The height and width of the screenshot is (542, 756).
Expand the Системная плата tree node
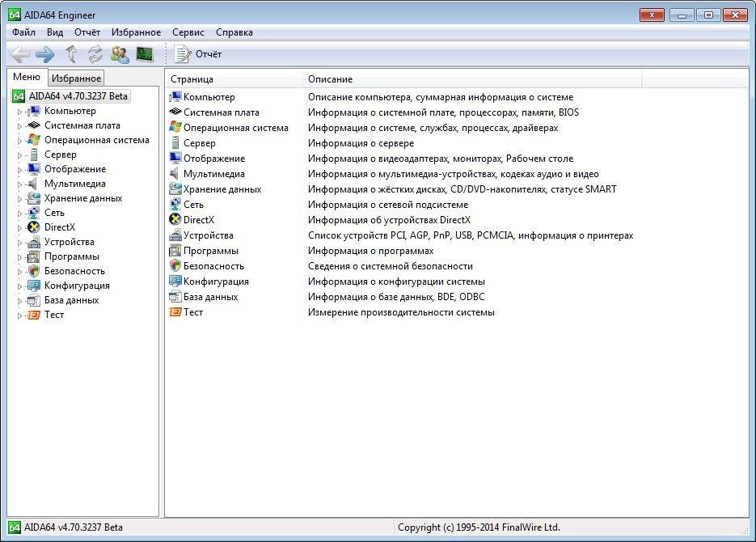pos(19,126)
